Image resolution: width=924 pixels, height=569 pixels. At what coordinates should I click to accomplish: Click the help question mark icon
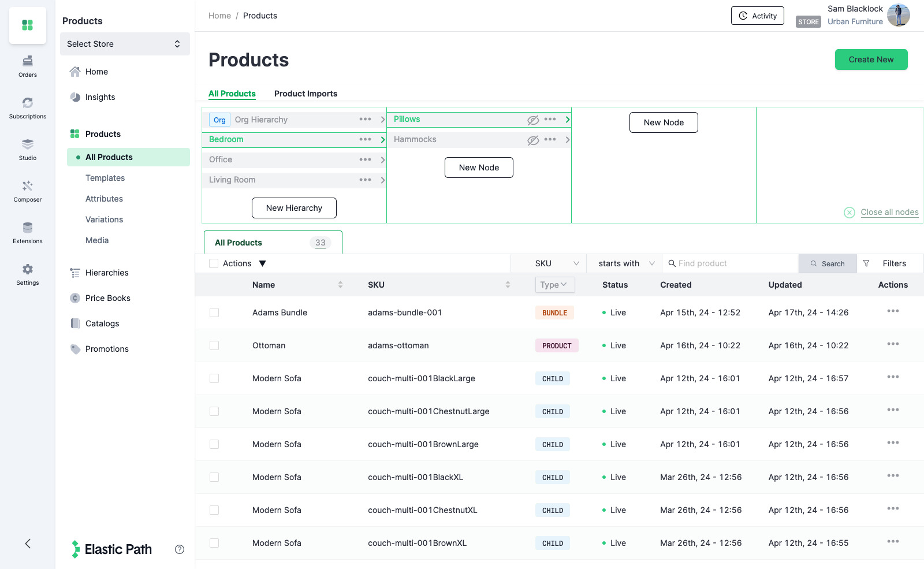coord(180,549)
